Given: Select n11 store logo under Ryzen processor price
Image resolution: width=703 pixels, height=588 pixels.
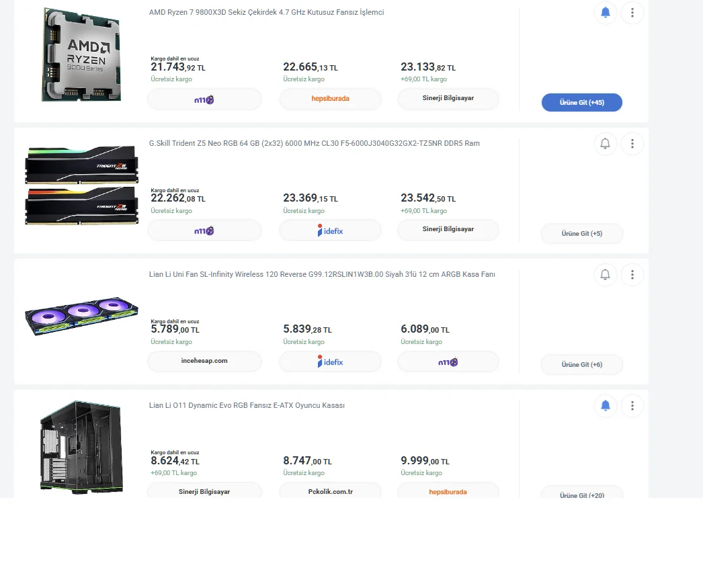Looking at the screenshot, I should pos(204,99).
